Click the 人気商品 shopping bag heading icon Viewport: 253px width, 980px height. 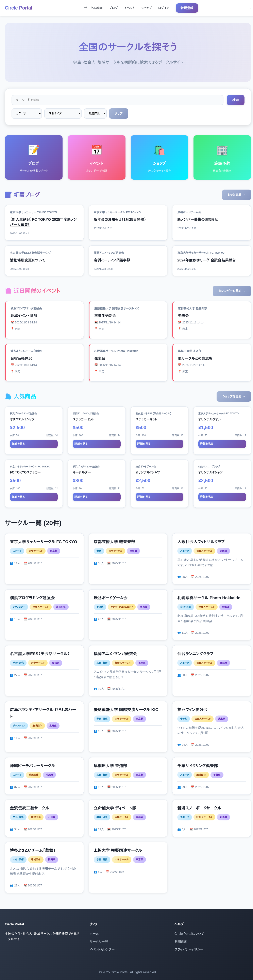coord(8,396)
